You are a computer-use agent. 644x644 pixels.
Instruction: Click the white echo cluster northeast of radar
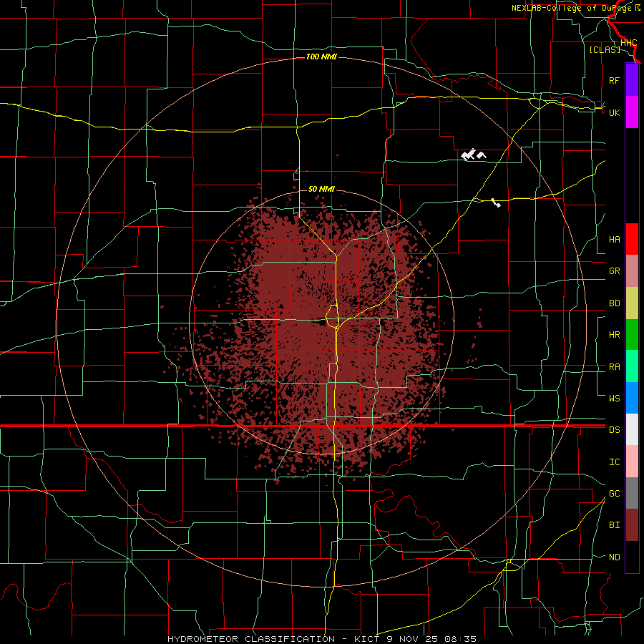coord(473,155)
